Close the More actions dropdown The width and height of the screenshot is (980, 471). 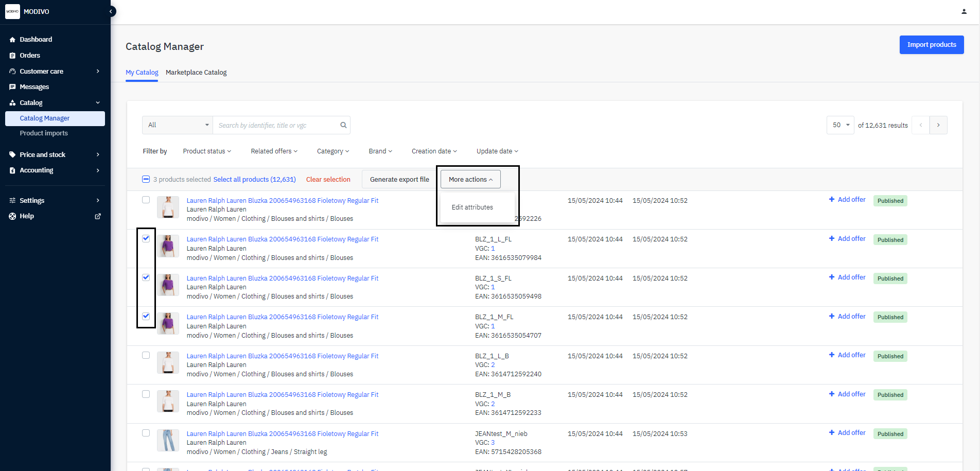(470, 179)
